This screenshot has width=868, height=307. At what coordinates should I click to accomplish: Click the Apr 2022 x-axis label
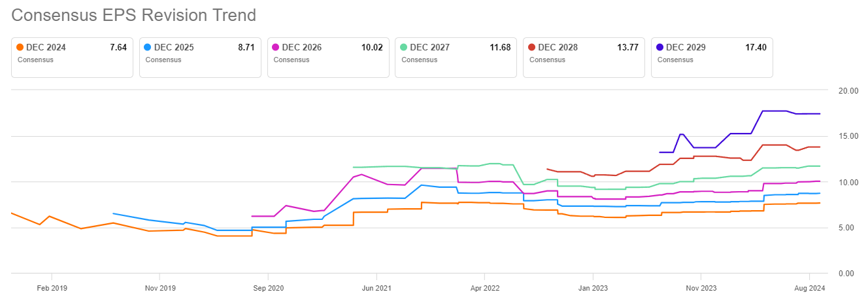(x=484, y=287)
